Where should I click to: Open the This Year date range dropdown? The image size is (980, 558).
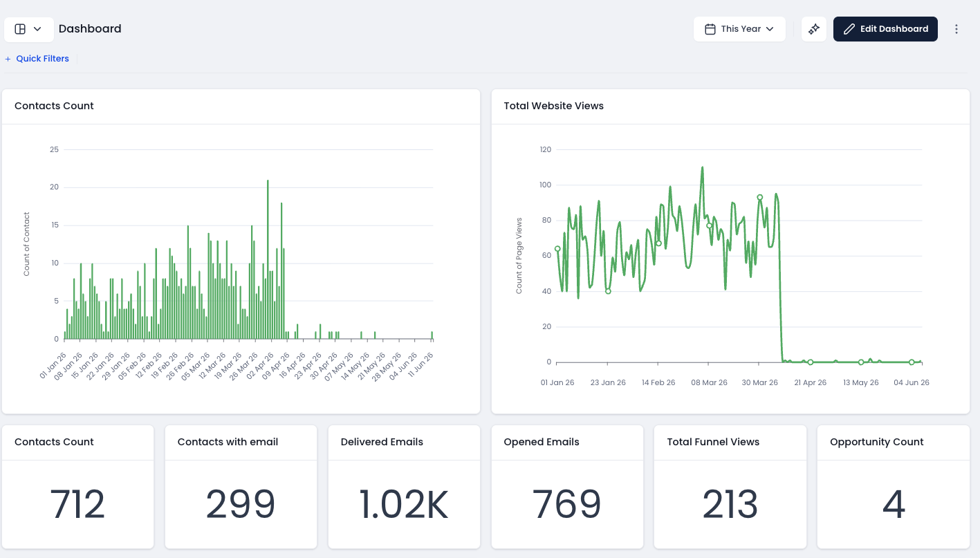click(x=739, y=29)
